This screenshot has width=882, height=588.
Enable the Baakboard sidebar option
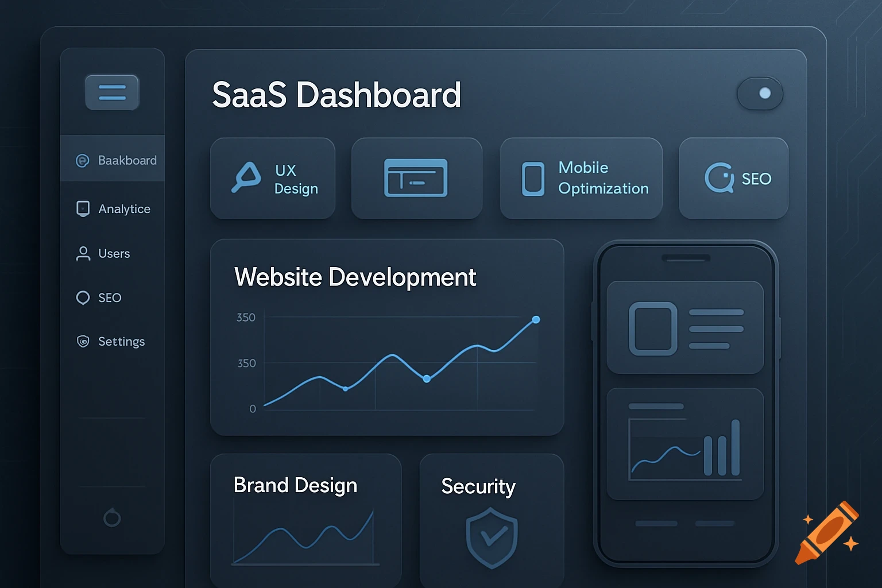(113, 160)
